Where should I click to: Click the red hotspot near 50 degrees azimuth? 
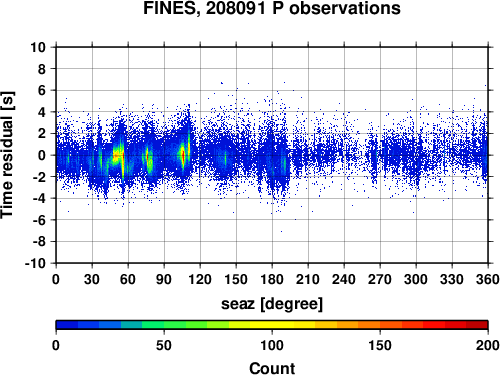pyautogui.click(x=117, y=155)
